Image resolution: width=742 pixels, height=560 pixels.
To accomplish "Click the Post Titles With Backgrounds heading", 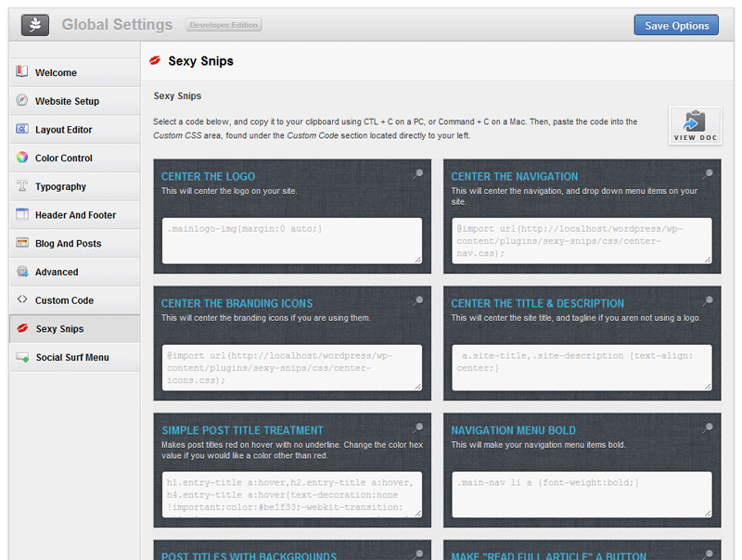I will 249,555.
